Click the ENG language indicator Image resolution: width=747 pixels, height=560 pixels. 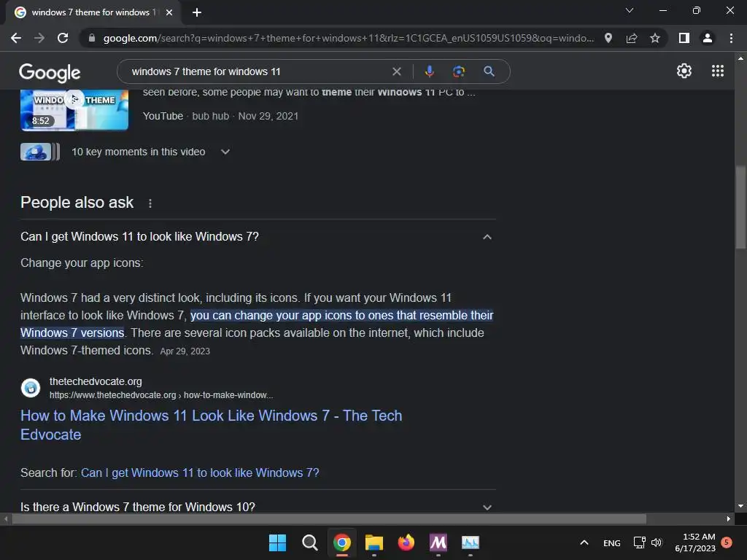(612, 542)
